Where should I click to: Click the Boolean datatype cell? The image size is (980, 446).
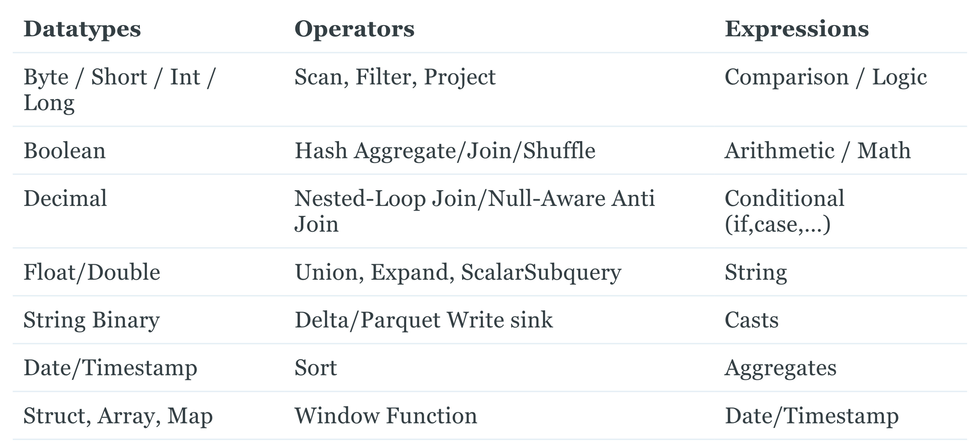[65, 150]
